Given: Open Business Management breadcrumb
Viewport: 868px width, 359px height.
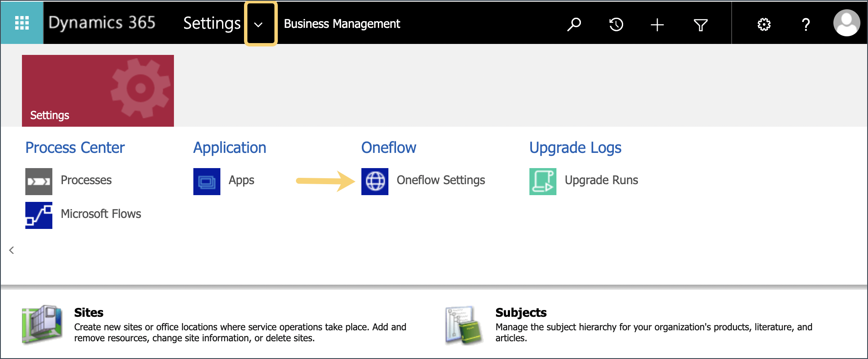Looking at the screenshot, I should [342, 24].
